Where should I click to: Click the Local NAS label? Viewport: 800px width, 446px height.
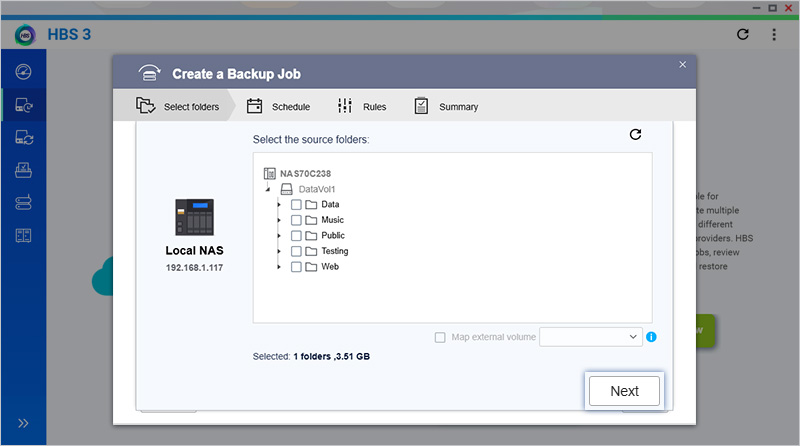tap(194, 251)
